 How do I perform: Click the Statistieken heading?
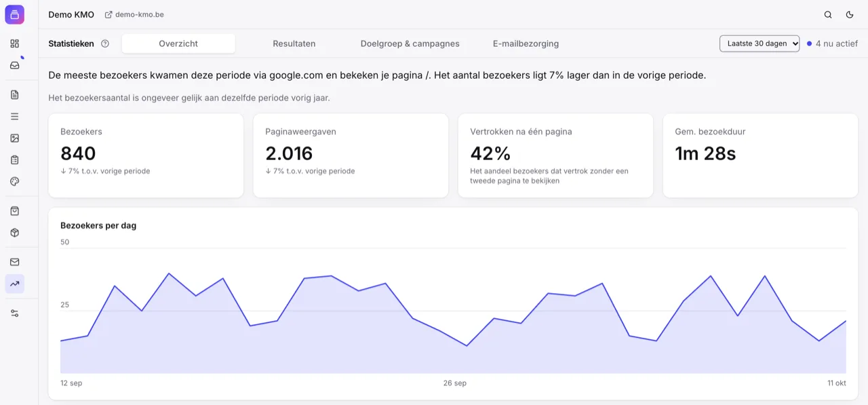click(71, 43)
